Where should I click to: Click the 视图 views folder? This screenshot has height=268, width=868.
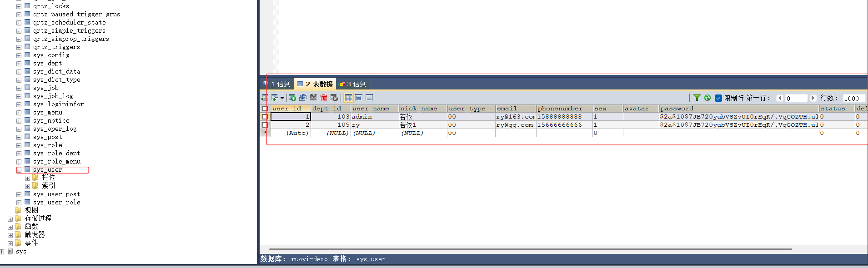tap(31, 210)
